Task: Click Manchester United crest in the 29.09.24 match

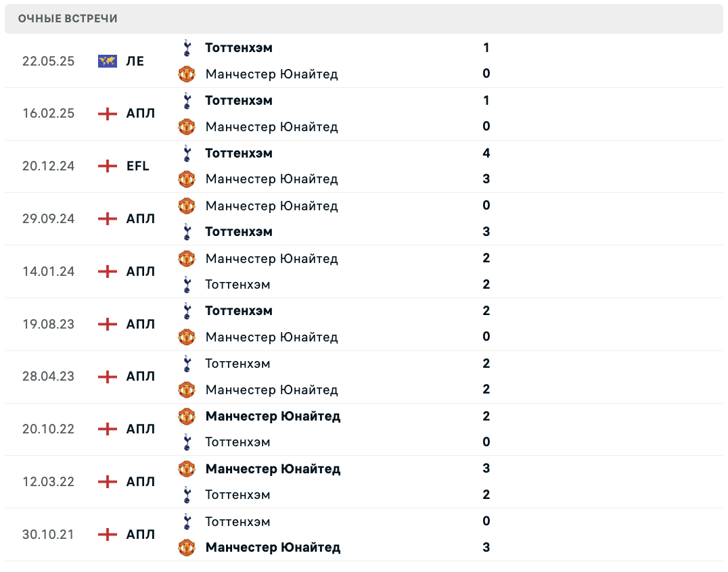Action: 187,206
